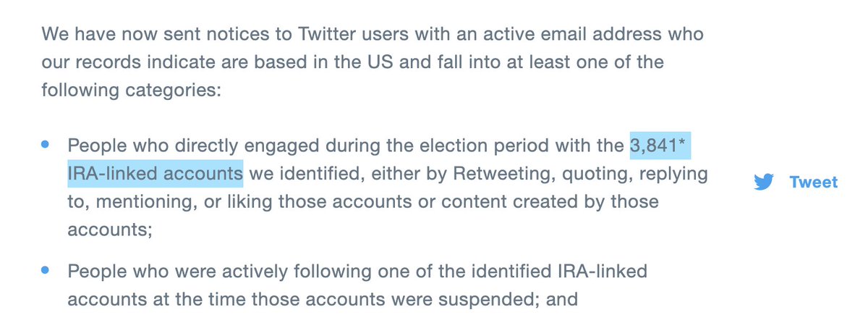Click the second blue bullet point dot
Screen dimensions: 868x315
tap(45, 271)
